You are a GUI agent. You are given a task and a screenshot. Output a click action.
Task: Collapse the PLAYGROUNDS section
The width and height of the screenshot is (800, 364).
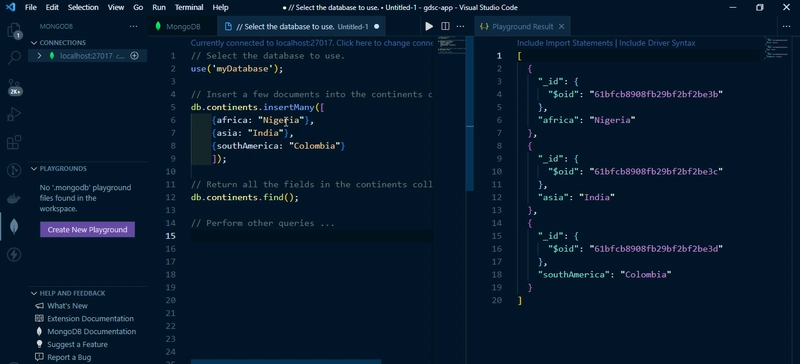(34, 168)
